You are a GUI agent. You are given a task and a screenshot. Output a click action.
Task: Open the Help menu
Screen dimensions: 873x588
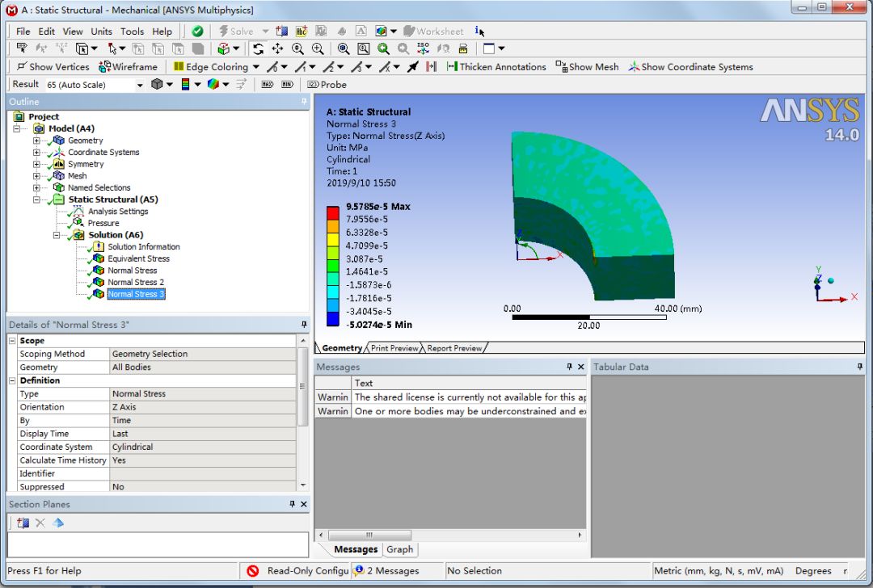[x=162, y=31]
